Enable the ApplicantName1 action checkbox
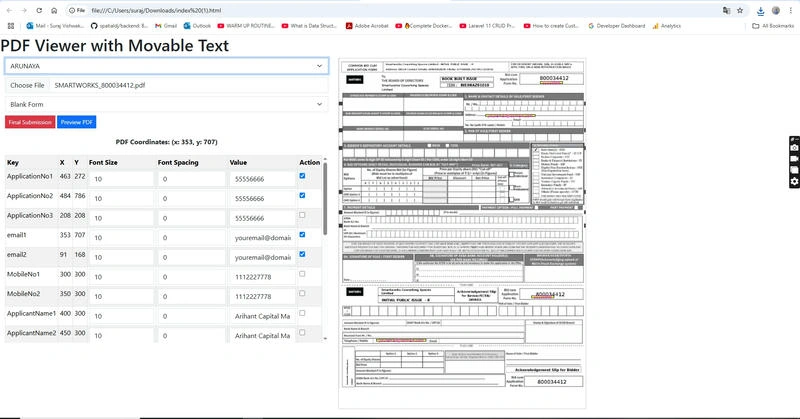The height and width of the screenshot is (419, 800). tap(302, 313)
